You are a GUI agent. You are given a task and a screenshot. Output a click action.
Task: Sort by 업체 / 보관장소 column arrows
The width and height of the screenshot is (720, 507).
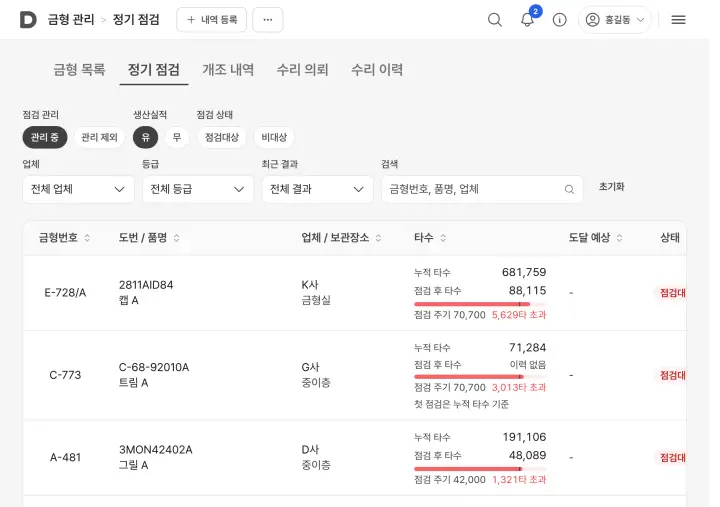(378, 237)
